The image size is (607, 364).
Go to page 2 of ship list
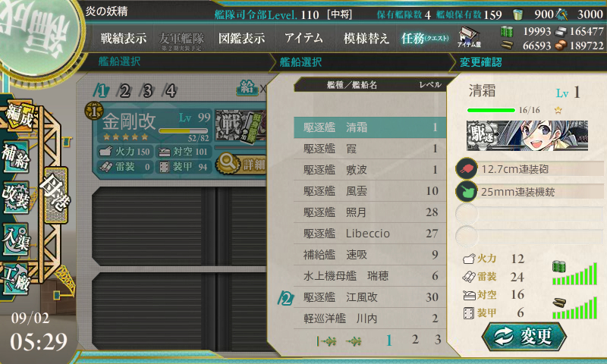(415, 340)
